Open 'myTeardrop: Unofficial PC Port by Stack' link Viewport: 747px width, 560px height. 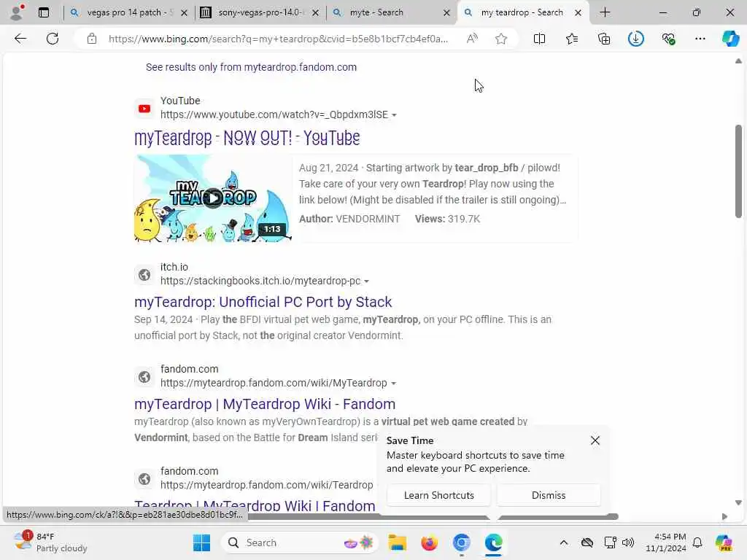[263, 302]
